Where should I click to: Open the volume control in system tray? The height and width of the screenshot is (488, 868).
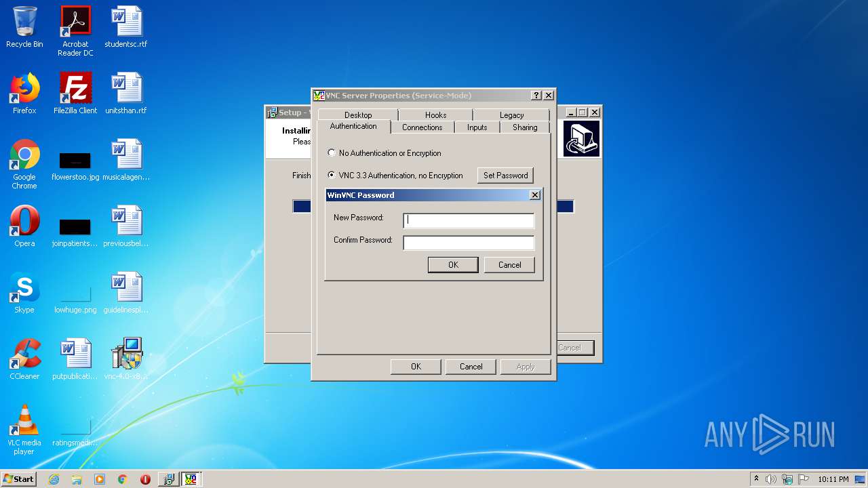[x=771, y=479]
